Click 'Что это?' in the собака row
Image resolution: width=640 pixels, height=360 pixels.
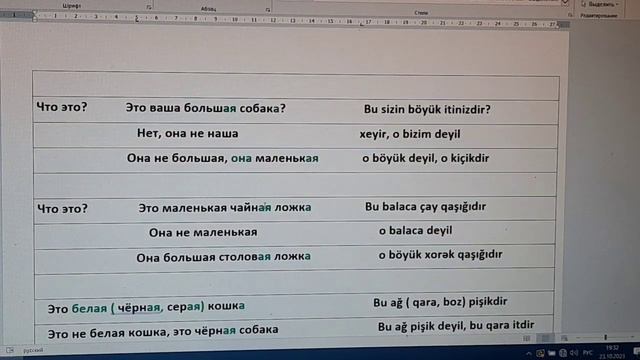coord(62,107)
